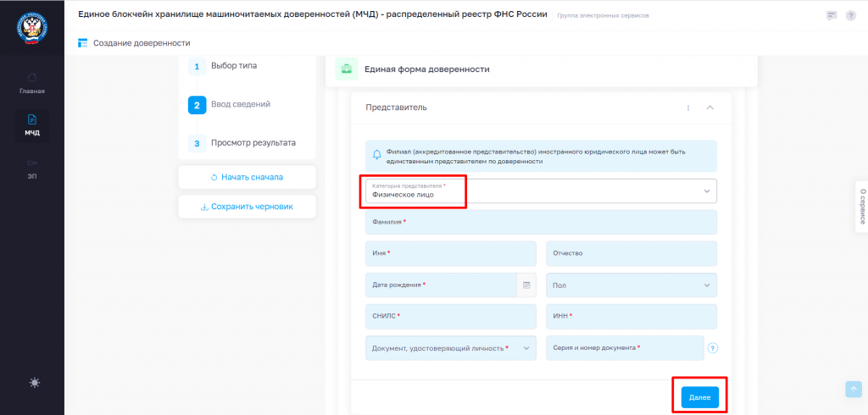Open the three-dot menu in Представитель
Image resolution: width=868 pixels, height=415 pixels.
[x=688, y=108]
